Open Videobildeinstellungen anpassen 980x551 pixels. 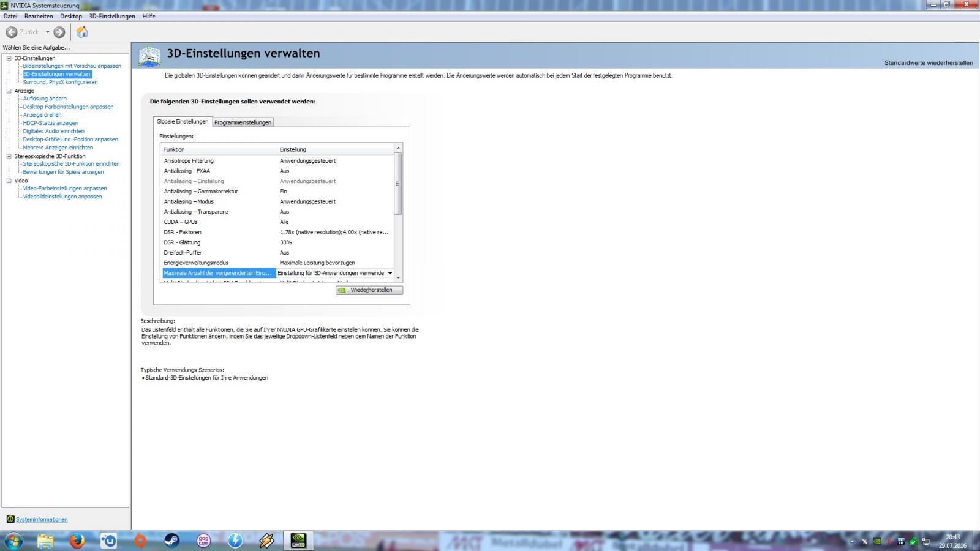click(62, 197)
